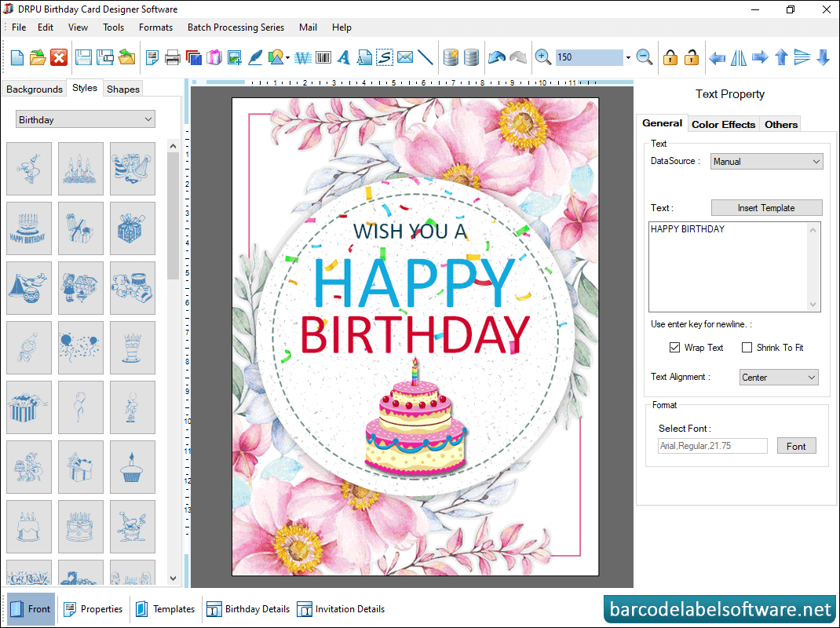Click the WordArt 'W' icon
Viewport: 840px width, 628px height.
click(303, 57)
